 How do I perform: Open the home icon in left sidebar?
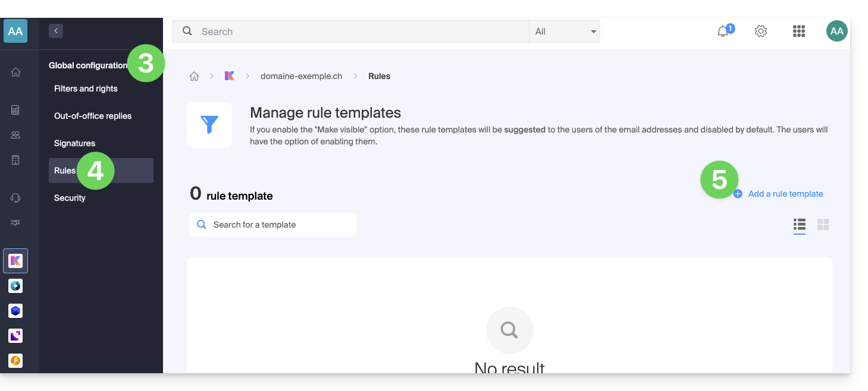15,72
